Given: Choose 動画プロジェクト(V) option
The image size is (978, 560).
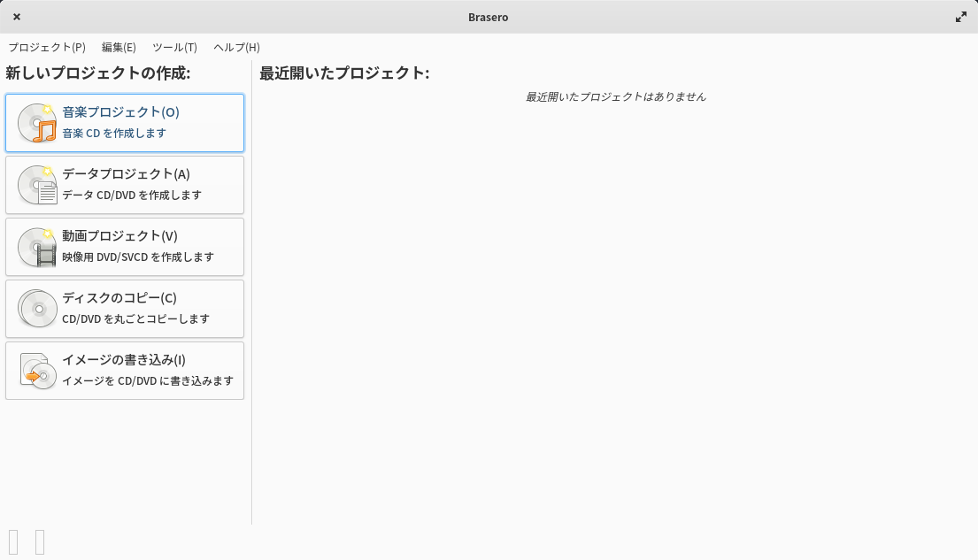Looking at the screenshot, I should tap(125, 247).
